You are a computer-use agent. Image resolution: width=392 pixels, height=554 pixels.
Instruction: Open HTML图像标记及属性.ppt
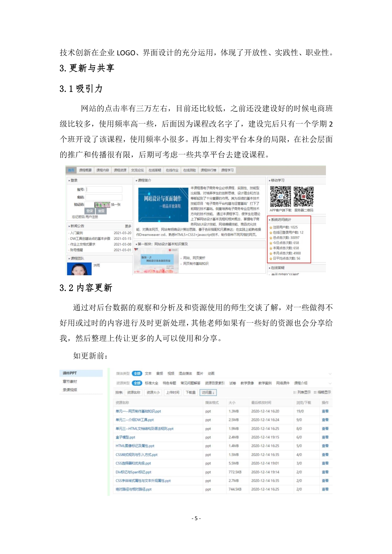pos(135,446)
